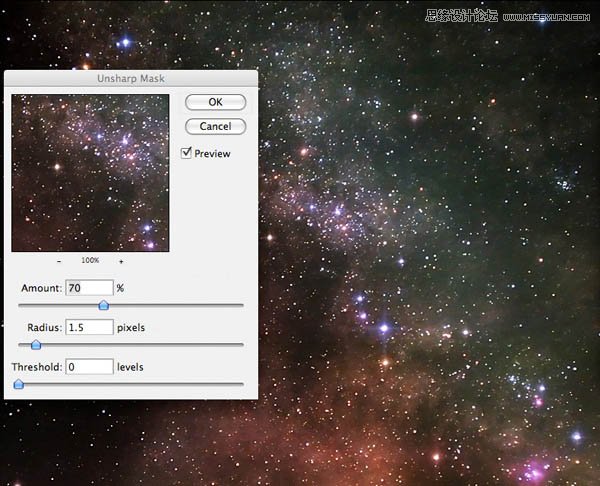Click the Threshold input field
The height and width of the screenshot is (486, 600).
click(x=90, y=367)
